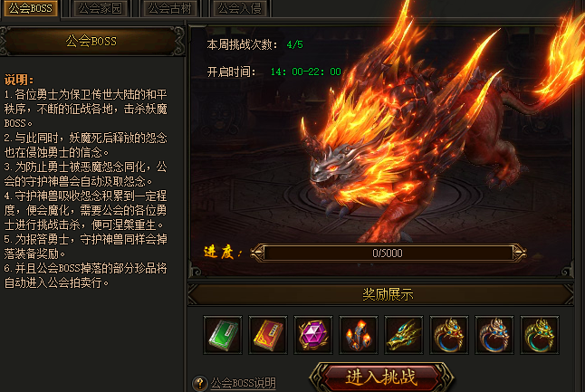Click the 0/5000 progress bar
585x392 pixels.
388,253
